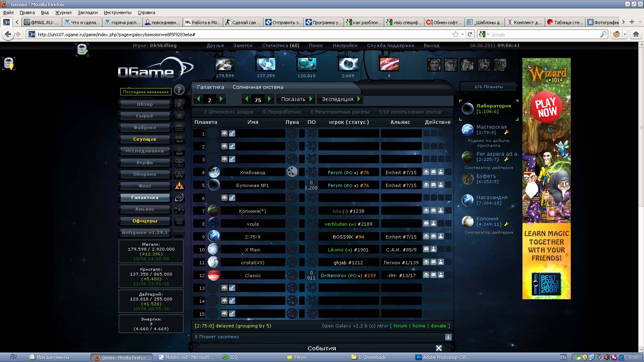
Task: Open the player Dr.Nemirov link
Action: tap(334, 276)
